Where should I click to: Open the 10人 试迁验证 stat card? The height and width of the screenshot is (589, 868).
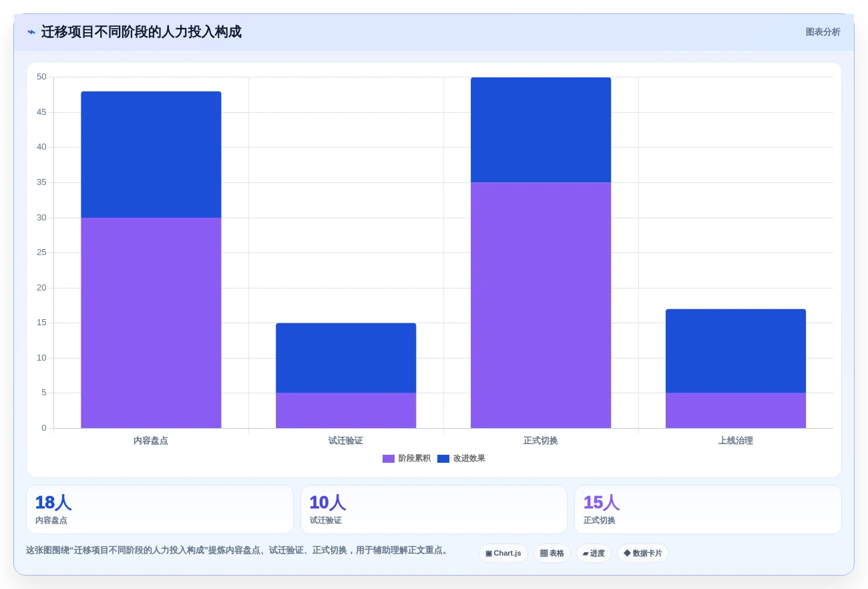click(x=434, y=510)
